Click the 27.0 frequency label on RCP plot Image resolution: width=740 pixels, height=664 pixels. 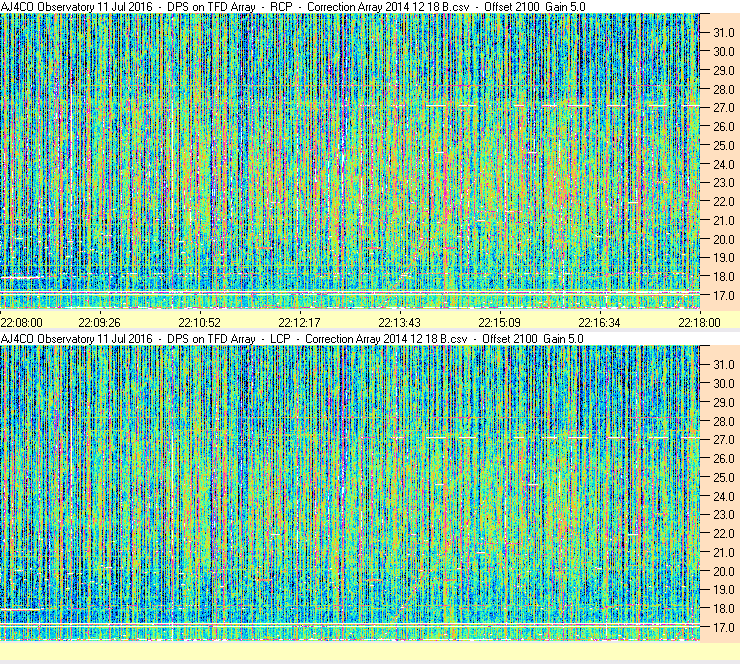tap(724, 108)
